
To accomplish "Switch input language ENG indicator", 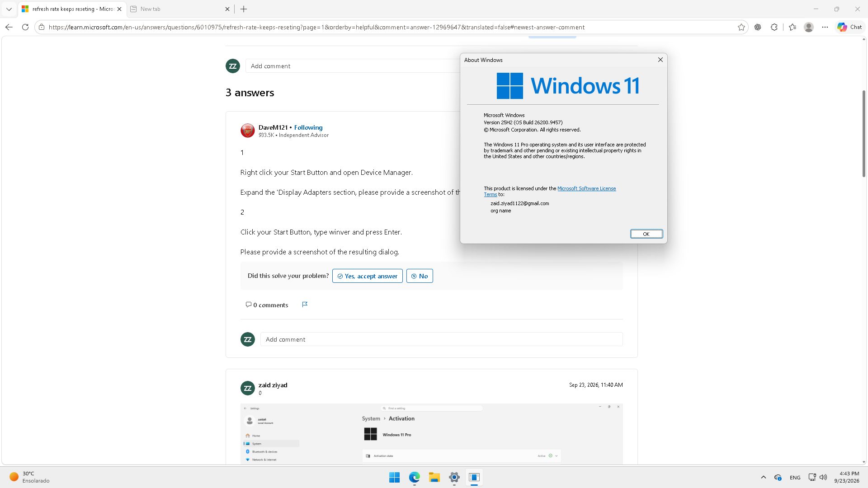I will coord(795,477).
